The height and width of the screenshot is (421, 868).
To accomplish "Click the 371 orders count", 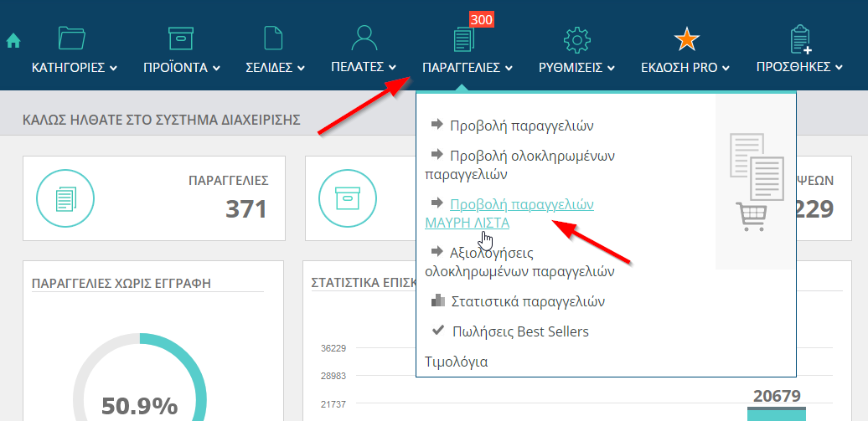I will (x=246, y=210).
